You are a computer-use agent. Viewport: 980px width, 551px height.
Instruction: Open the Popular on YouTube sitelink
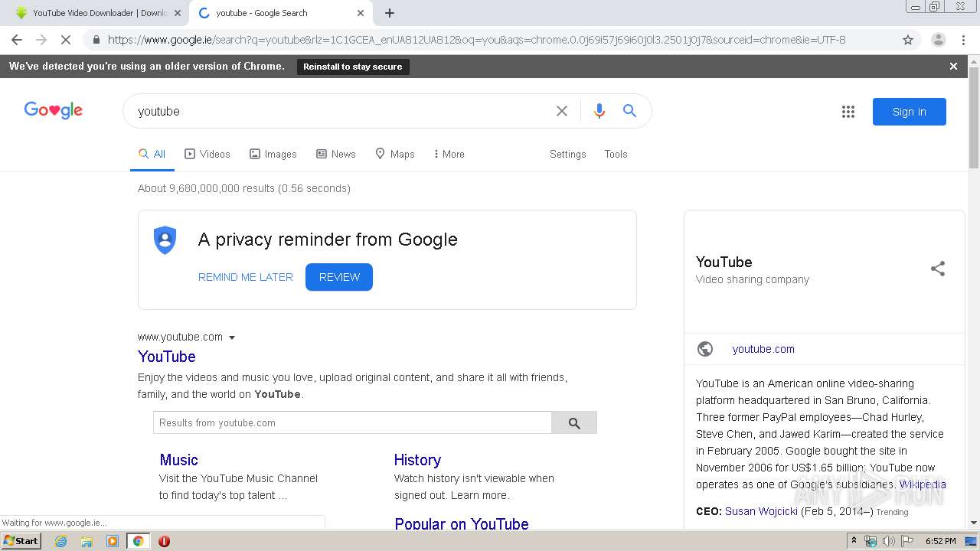point(462,524)
